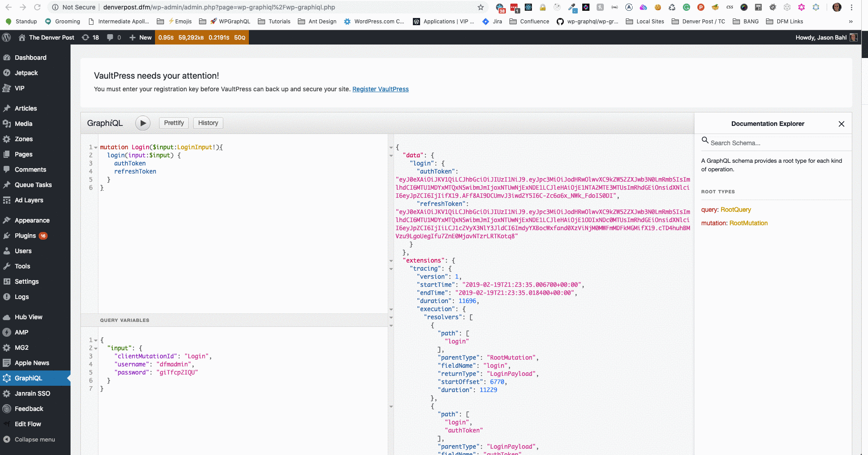Collapse the "resolvers" array in results

point(391,317)
